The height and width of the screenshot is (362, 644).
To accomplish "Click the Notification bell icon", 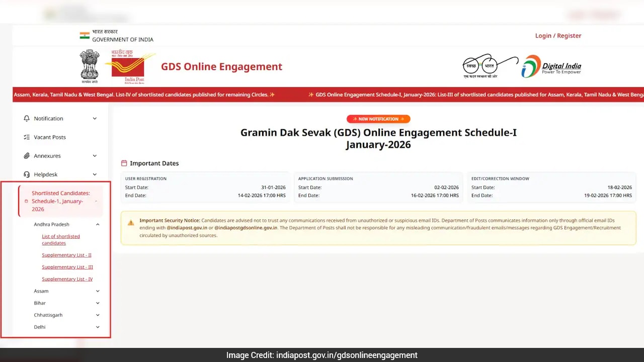I will pyautogui.click(x=27, y=119).
